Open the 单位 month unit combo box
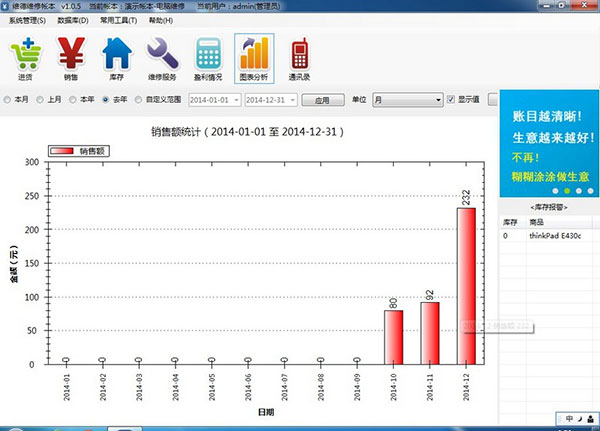This screenshot has height=431, width=600. tap(408, 100)
